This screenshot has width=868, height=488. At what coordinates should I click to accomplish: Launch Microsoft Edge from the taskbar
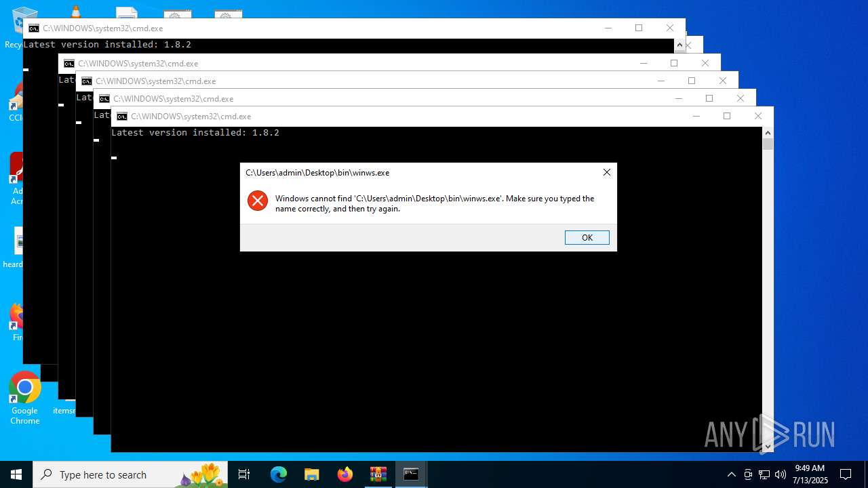(279, 474)
